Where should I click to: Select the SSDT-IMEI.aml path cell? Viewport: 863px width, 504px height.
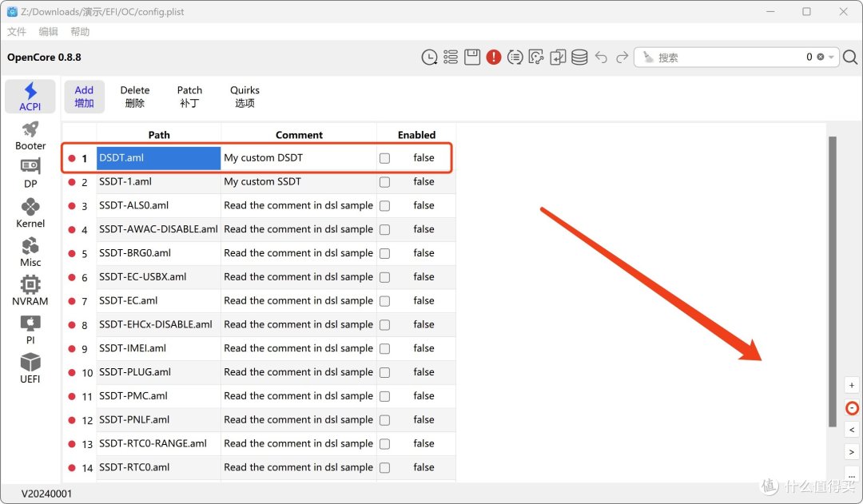point(158,348)
